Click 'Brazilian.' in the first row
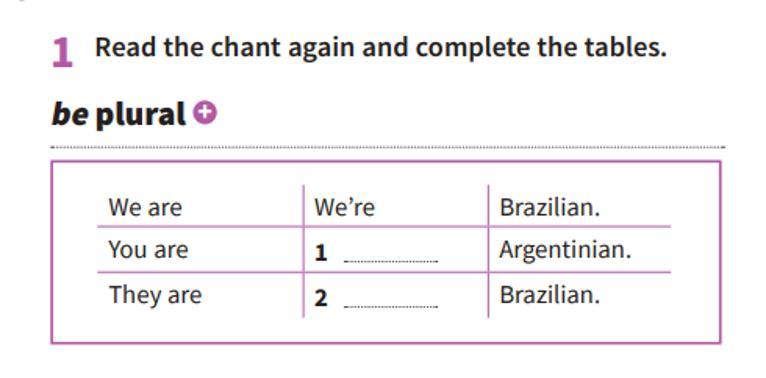This screenshot has width=766, height=378. 549,208
